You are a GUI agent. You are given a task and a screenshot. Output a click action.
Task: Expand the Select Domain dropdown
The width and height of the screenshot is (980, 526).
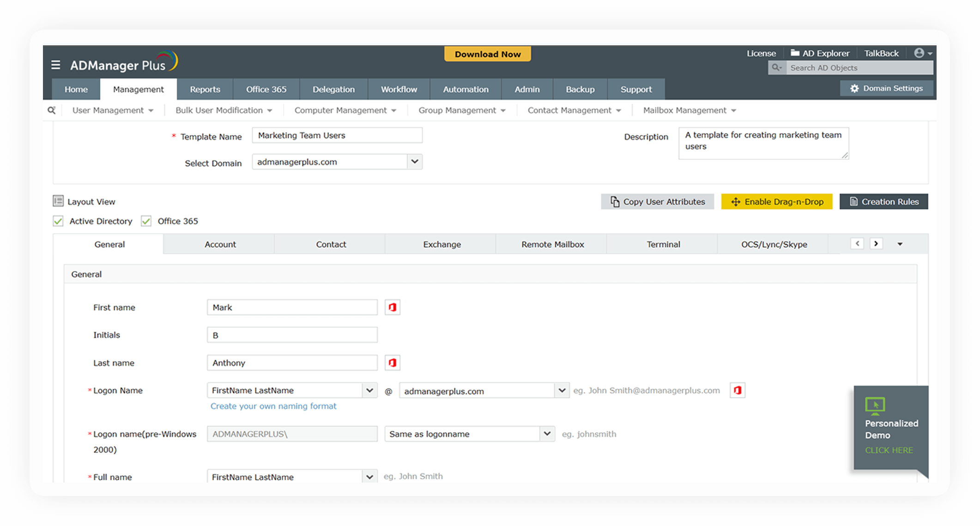[414, 162]
